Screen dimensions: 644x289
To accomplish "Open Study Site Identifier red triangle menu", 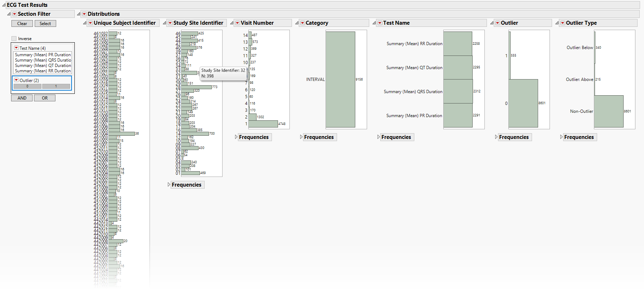I will [170, 23].
